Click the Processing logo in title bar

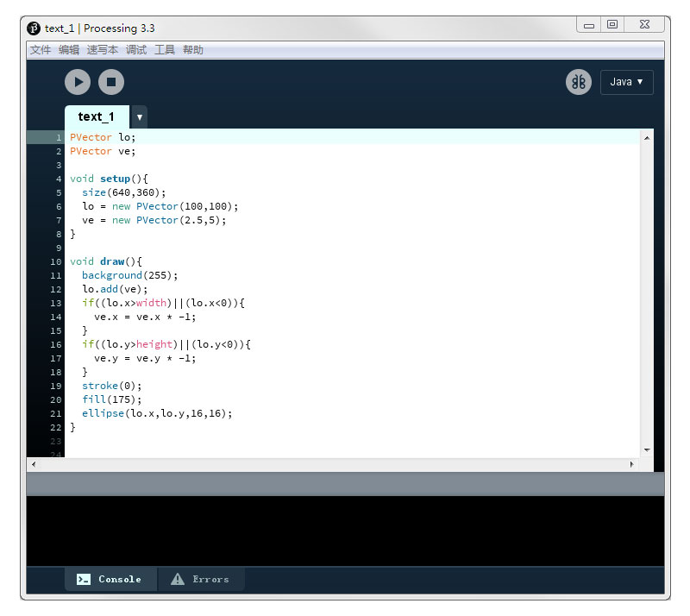tap(34, 28)
